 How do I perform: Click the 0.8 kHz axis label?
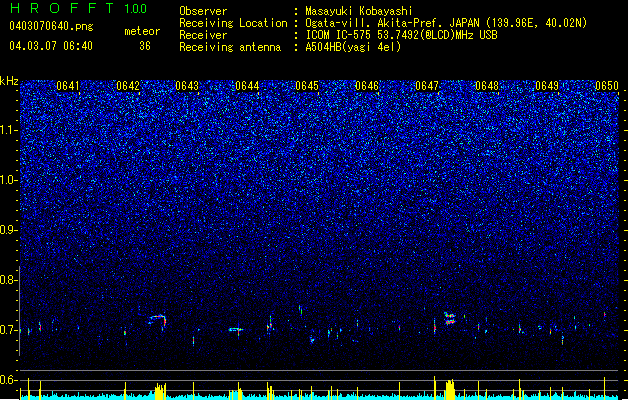(9, 280)
